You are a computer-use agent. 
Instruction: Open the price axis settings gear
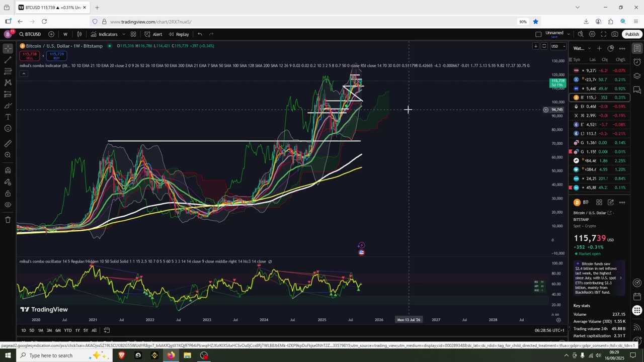point(558,320)
